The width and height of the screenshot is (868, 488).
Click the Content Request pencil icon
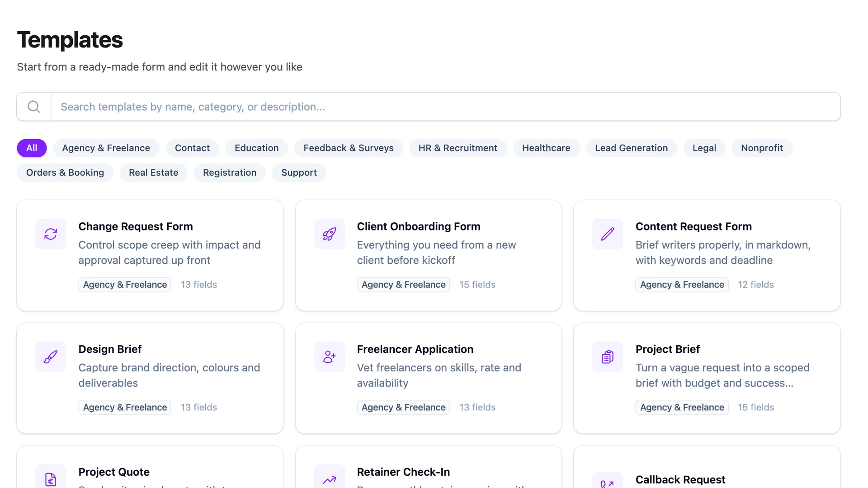(608, 234)
